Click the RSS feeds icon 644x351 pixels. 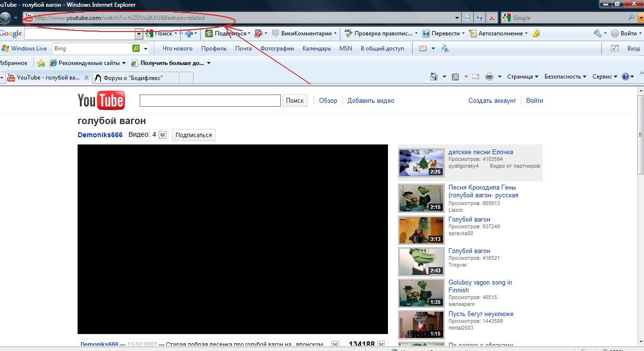(455, 77)
